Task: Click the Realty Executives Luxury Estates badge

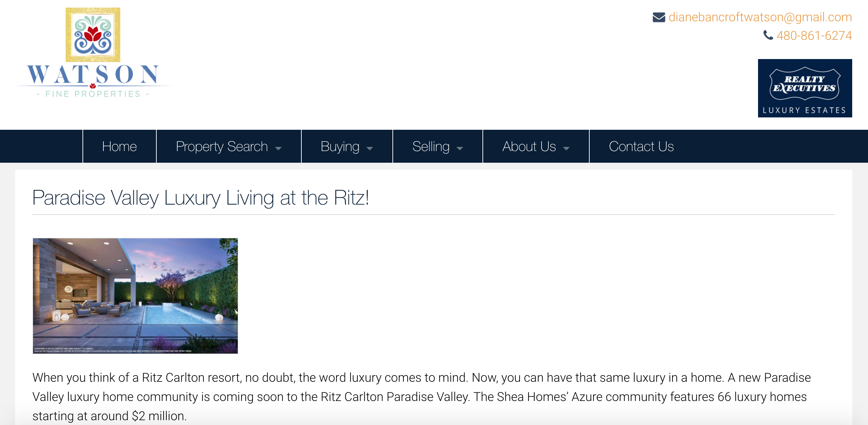Action: click(x=805, y=88)
